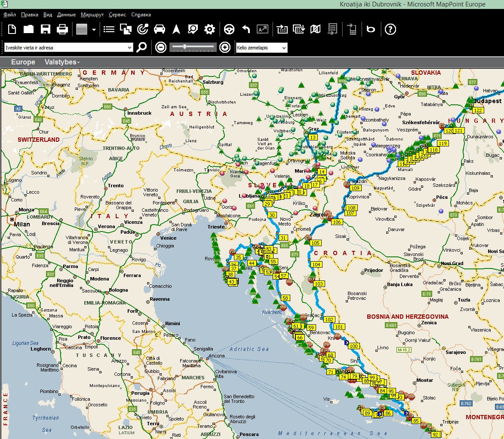Click the magnifying glass search button
Screen dimensions: 504x439
click(142, 47)
